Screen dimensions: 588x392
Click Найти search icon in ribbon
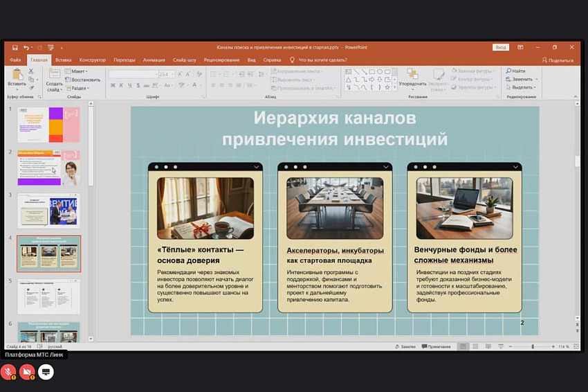pos(515,71)
